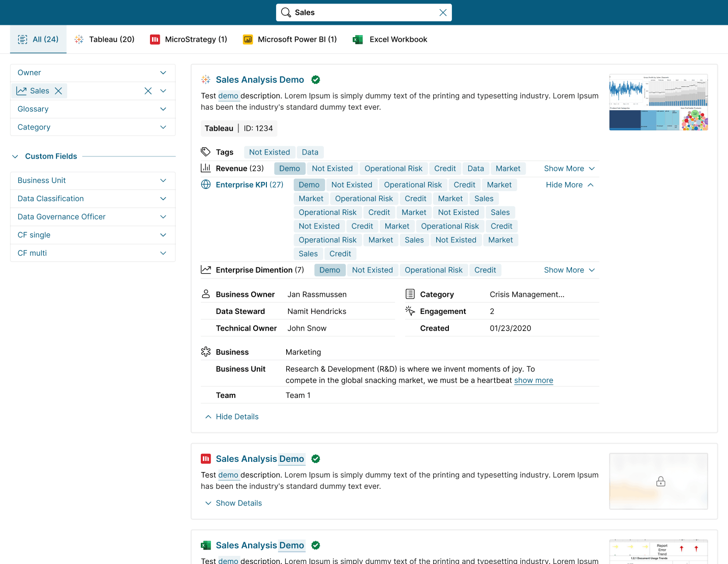Toggle the Credit chip under Enterprise Dimention
Viewport: 728px width, 564px height.
[485, 270]
